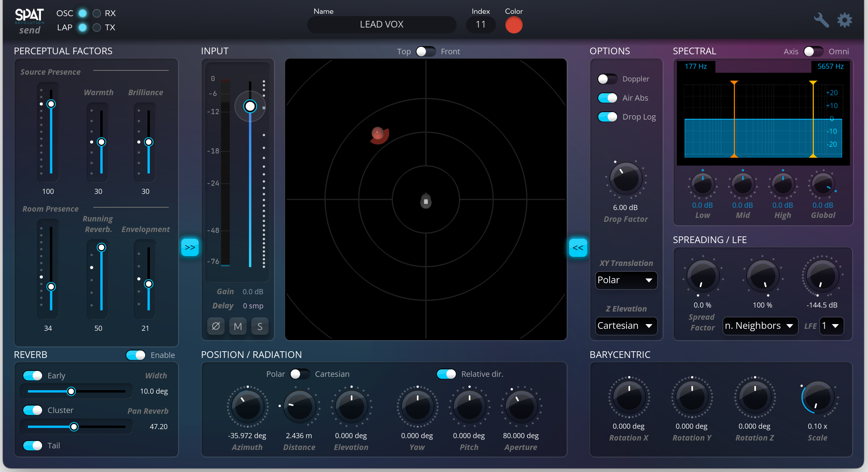Toggle Early reverb off
This screenshot has height=472, width=868.
click(33, 375)
